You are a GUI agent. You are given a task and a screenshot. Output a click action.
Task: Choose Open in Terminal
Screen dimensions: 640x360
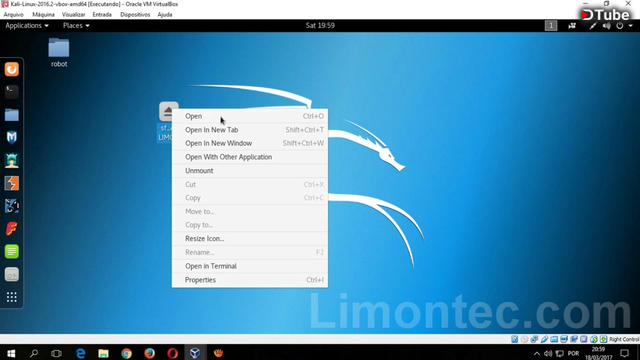click(250, 266)
